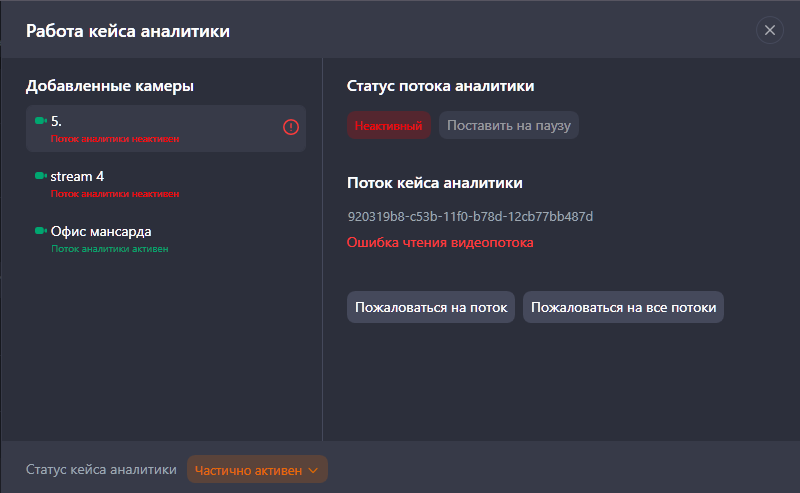800x493 pixels.
Task: Click the camera icon beside "5."
Action: 41,121
